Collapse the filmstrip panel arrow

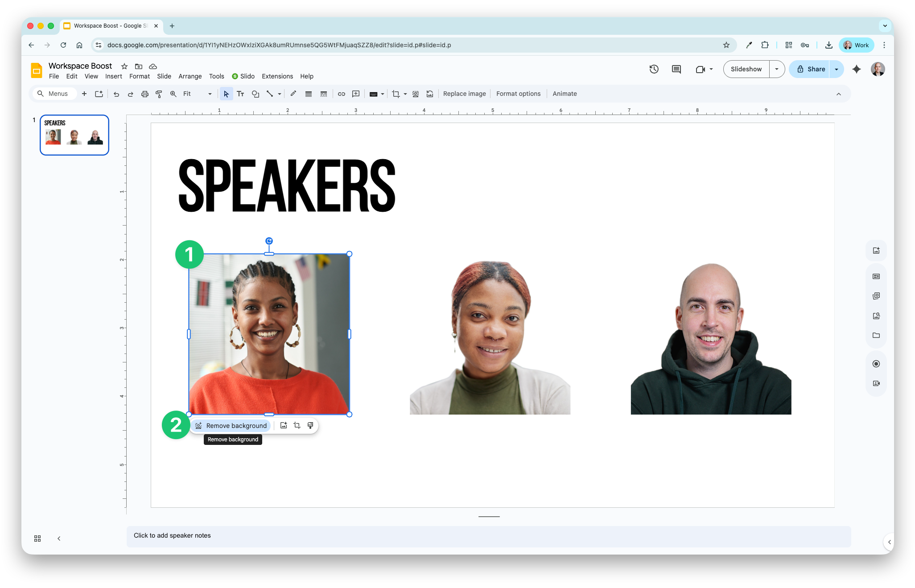[59, 539]
